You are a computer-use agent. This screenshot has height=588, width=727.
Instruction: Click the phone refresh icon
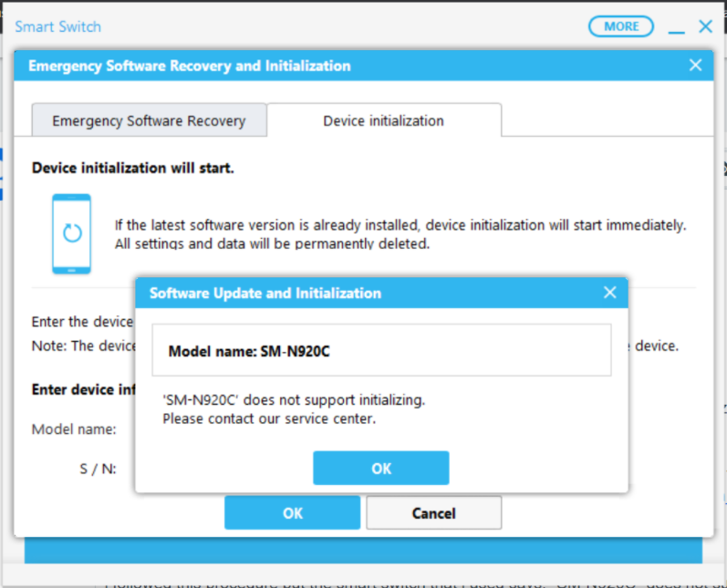click(71, 233)
